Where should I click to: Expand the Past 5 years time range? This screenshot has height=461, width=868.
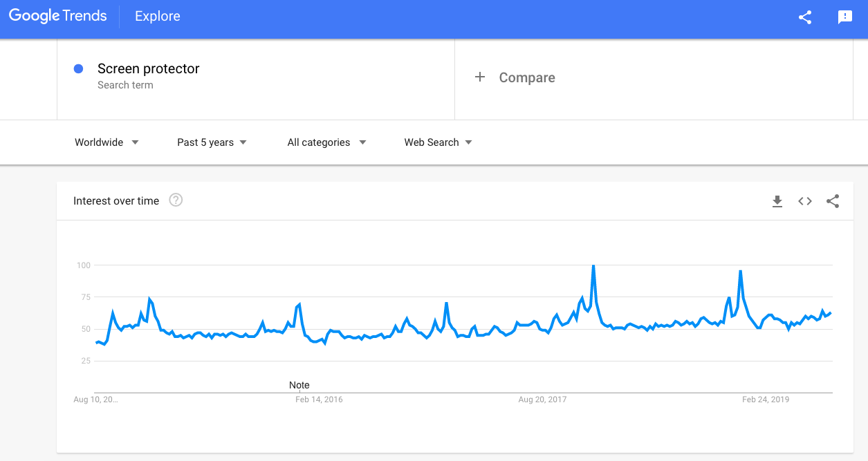[212, 142]
